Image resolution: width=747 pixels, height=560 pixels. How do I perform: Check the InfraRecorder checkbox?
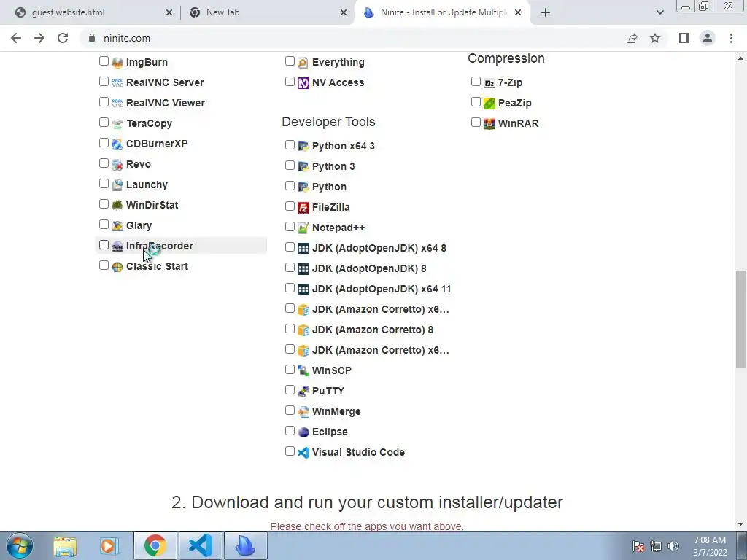point(104,245)
